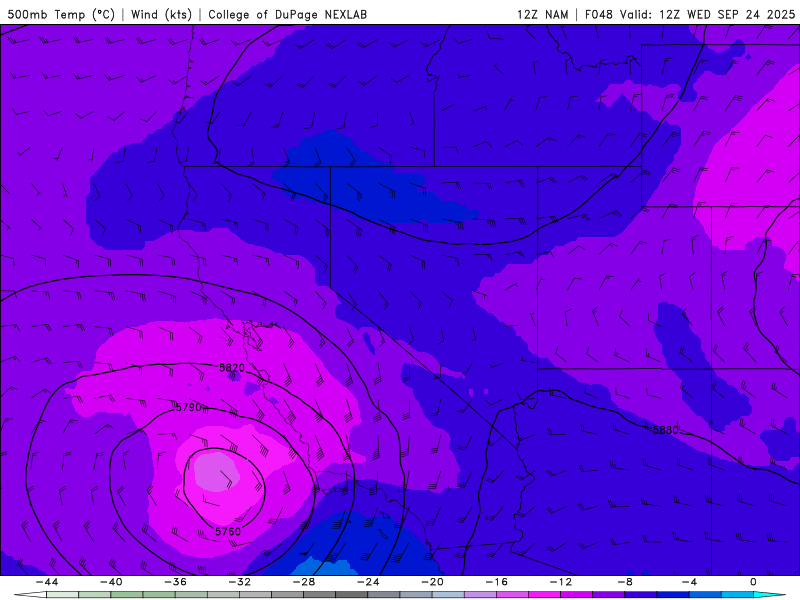
Task: Click the 0 colorbar tick label
Action: point(754,582)
